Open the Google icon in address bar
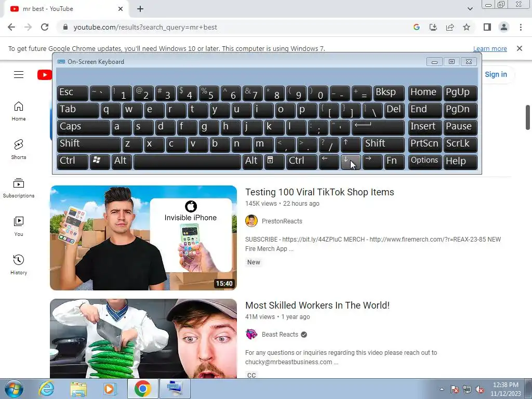 (x=417, y=27)
